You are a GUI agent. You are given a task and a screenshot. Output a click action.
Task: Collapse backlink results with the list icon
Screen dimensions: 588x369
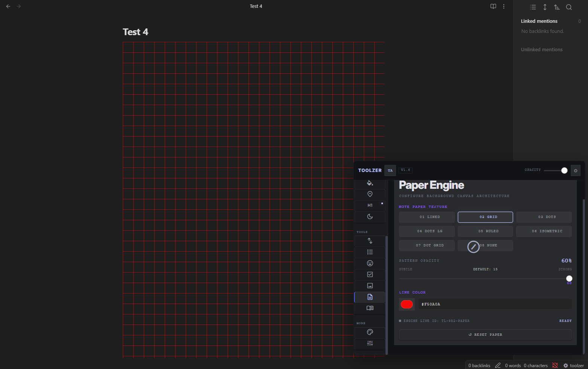click(x=533, y=7)
